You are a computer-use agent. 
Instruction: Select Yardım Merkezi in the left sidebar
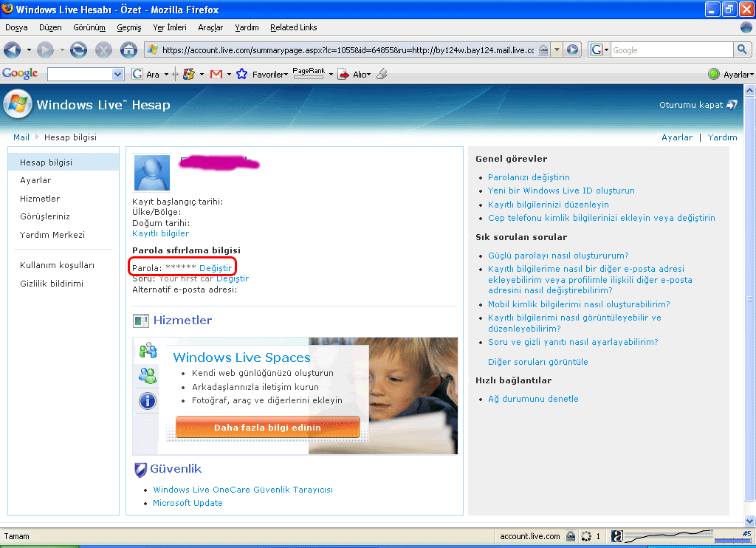pyautogui.click(x=52, y=235)
